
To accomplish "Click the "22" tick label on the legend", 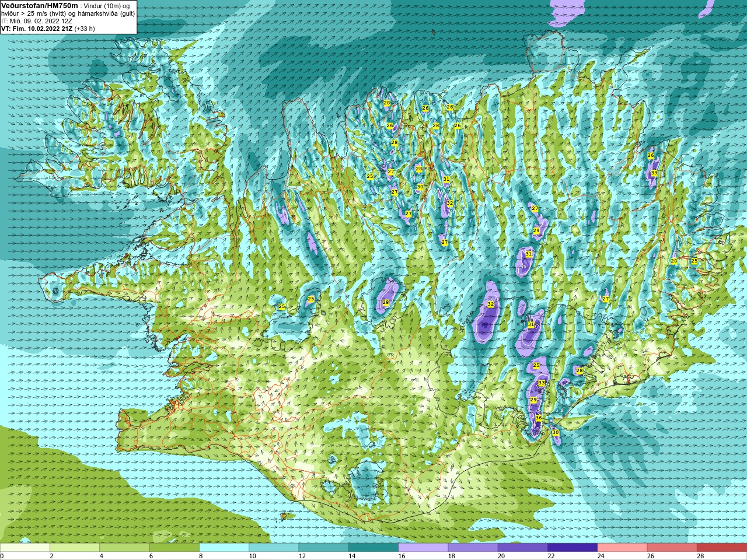I will pyautogui.click(x=551, y=556).
